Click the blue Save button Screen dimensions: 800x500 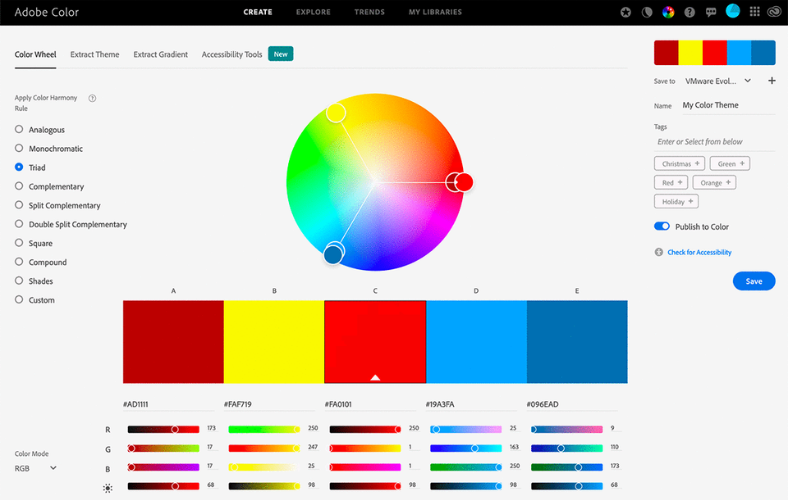click(753, 281)
